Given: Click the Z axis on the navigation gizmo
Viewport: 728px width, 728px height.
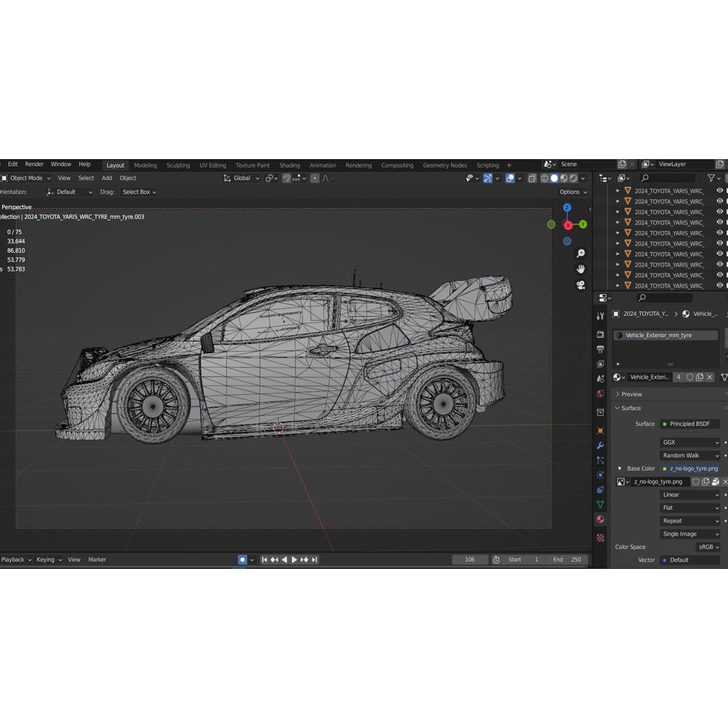Looking at the screenshot, I should click(x=568, y=209).
